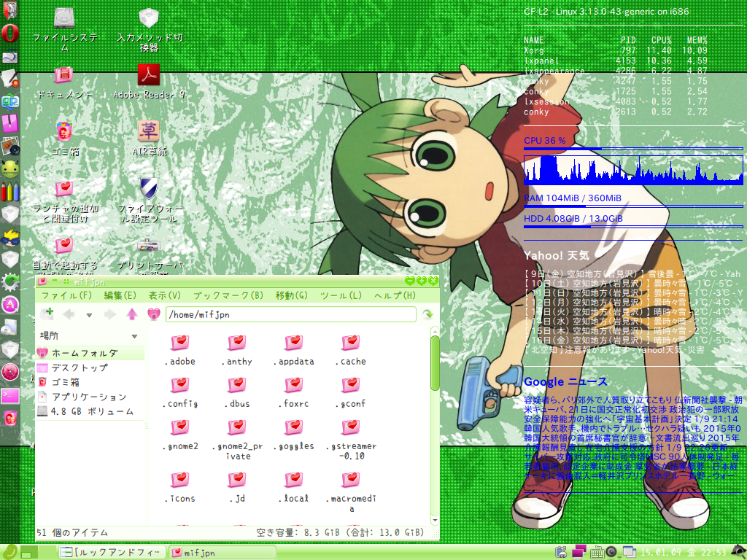Open the pink compass dock icon
This screenshot has height=560, width=747.
(9, 373)
